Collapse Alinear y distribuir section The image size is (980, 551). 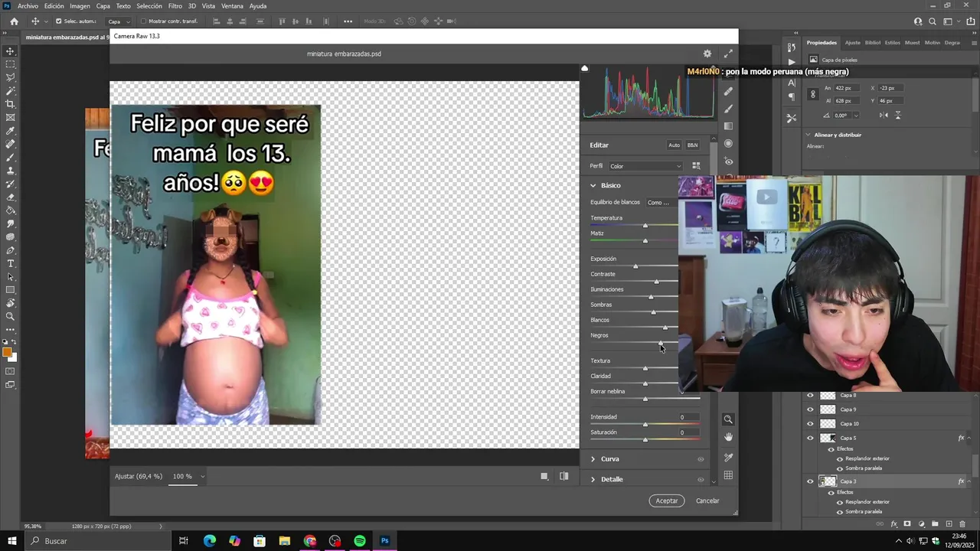point(808,135)
